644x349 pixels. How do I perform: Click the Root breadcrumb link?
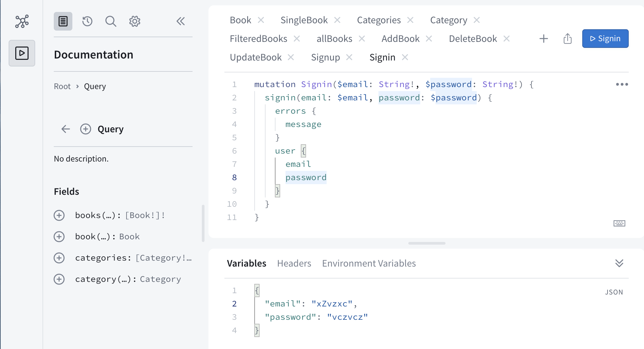(62, 86)
